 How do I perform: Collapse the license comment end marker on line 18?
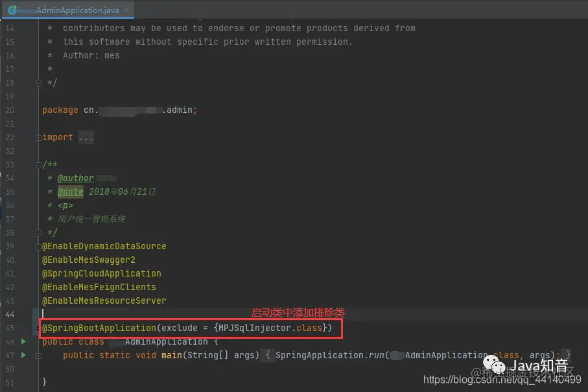click(38, 83)
